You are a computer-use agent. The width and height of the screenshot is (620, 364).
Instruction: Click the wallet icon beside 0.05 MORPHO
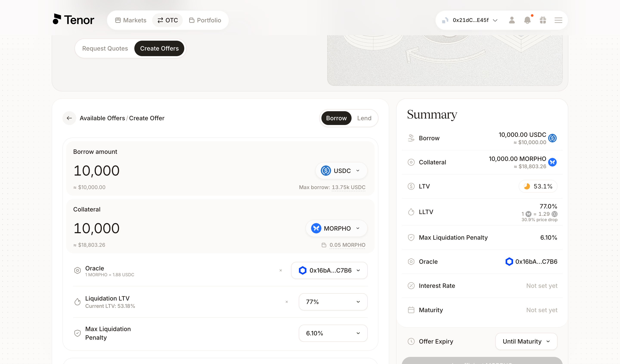click(324, 245)
